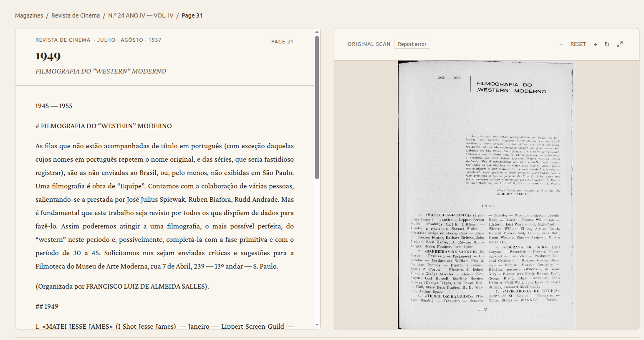644x340 pixels.
Task: Click the Page 31 breadcrumb item
Action: click(192, 15)
